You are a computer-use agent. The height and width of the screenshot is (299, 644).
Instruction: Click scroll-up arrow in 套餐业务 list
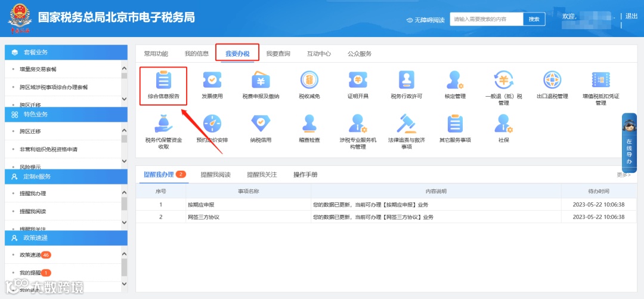pyautogui.click(x=125, y=68)
